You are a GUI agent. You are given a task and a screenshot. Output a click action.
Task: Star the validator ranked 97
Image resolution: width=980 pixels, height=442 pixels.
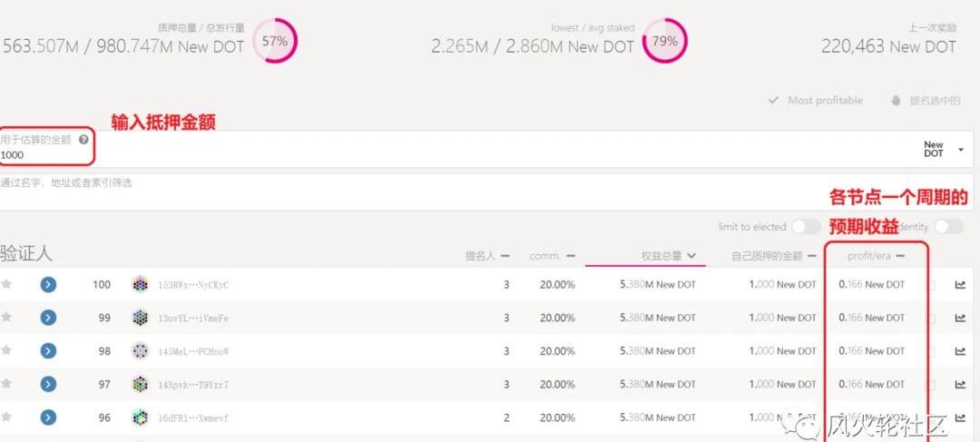tap(6, 384)
